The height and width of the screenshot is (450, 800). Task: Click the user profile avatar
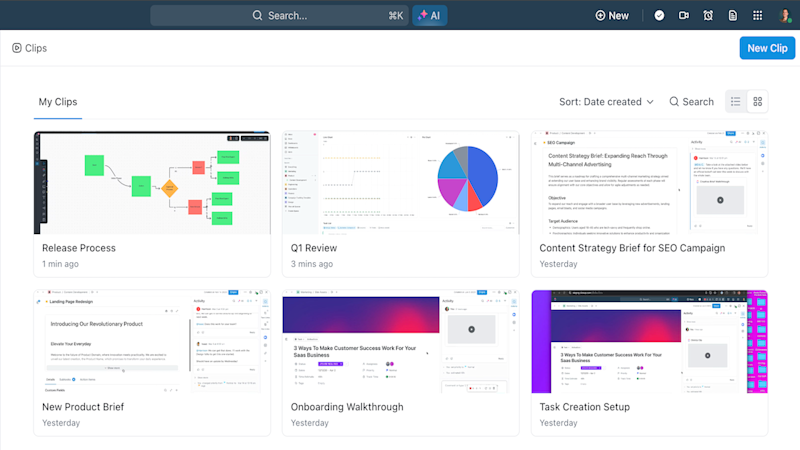pos(785,15)
